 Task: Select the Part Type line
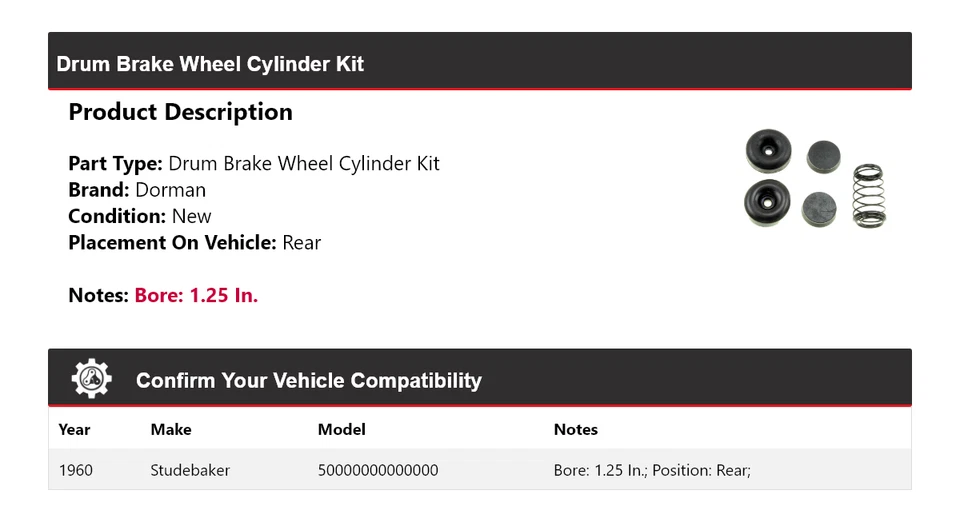tap(253, 164)
